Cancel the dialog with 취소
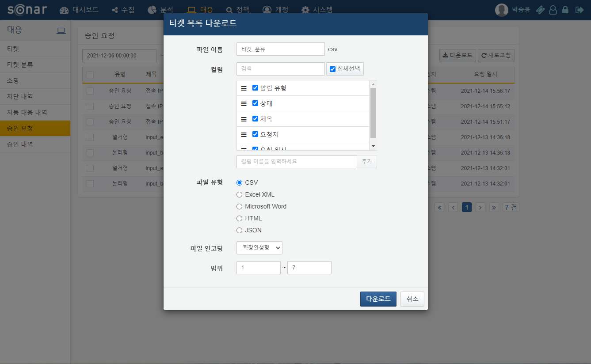 412,299
